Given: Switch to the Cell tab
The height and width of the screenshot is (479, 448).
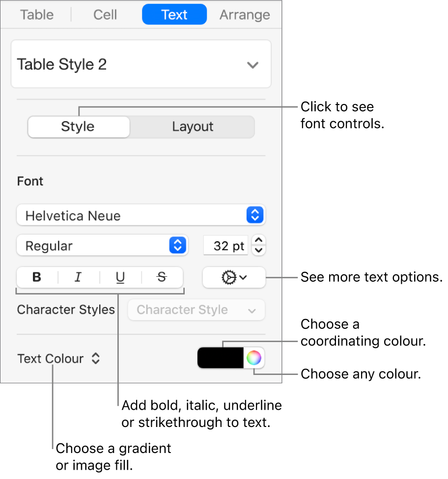Looking at the screenshot, I should (x=105, y=15).
